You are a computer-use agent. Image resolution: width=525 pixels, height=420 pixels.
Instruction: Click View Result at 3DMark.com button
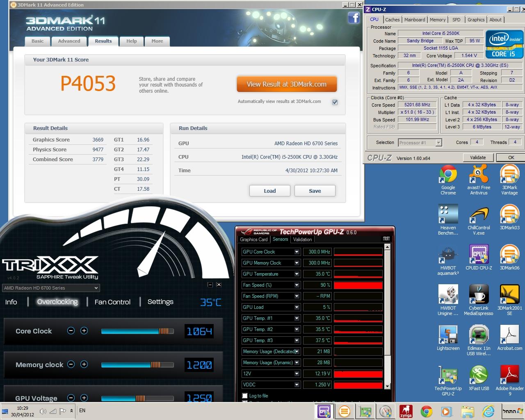coord(287,84)
